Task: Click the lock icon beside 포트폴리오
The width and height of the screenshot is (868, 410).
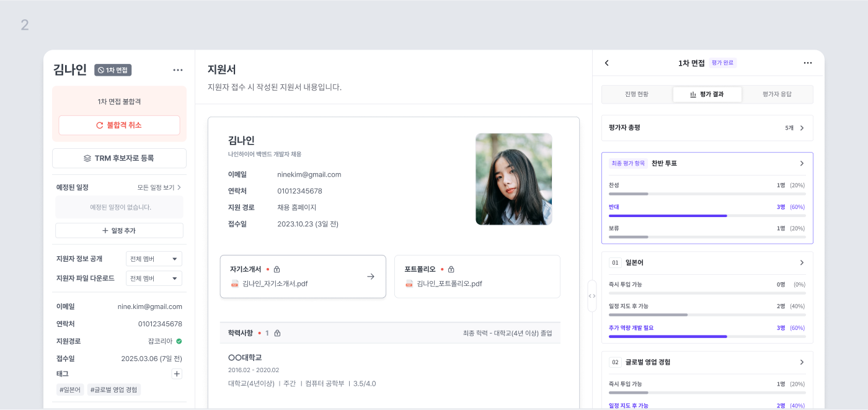Action: pos(451,269)
